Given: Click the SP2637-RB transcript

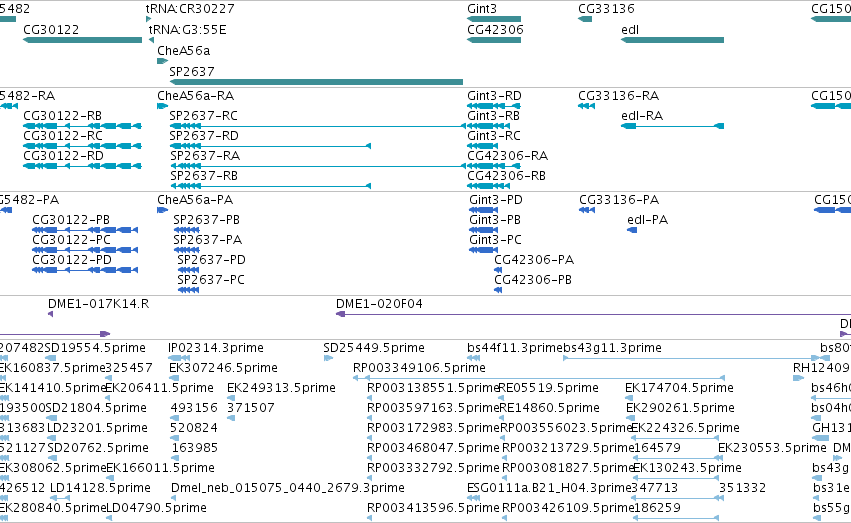Looking at the screenshot, I should tap(270, 186).
